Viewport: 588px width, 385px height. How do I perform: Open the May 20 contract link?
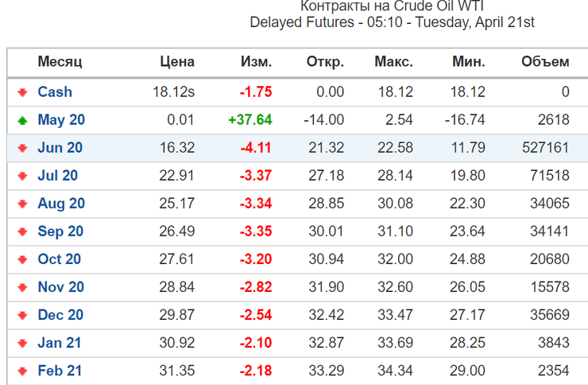tap(61, 120)
